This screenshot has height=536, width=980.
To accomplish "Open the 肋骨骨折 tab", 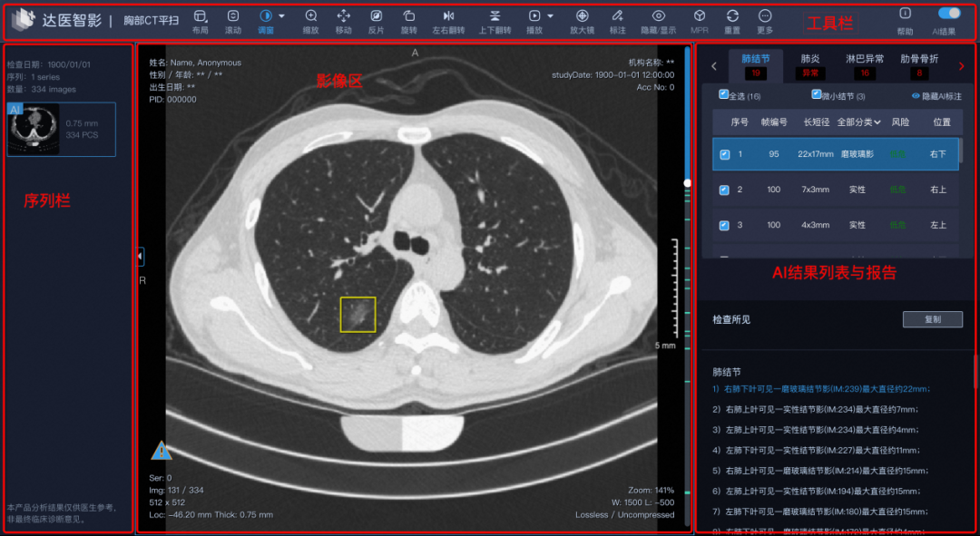I will [x=920, y=59].
